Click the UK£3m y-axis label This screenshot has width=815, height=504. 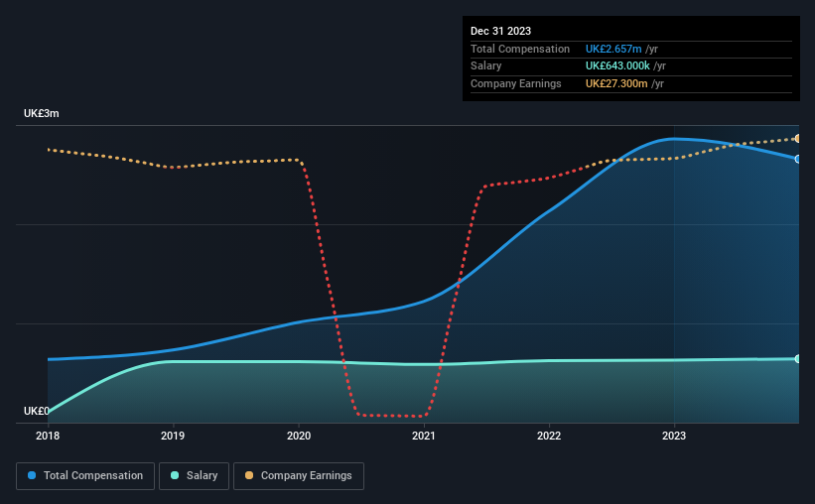pos(41,113)
